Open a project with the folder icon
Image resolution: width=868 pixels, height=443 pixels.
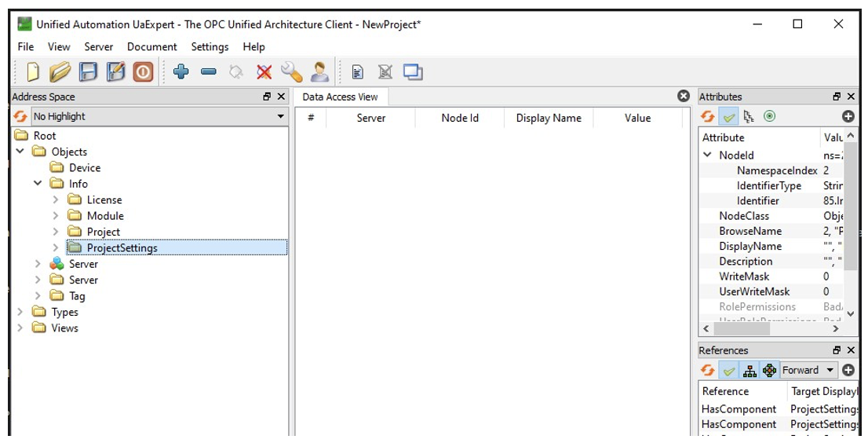[x=60, y=72]
